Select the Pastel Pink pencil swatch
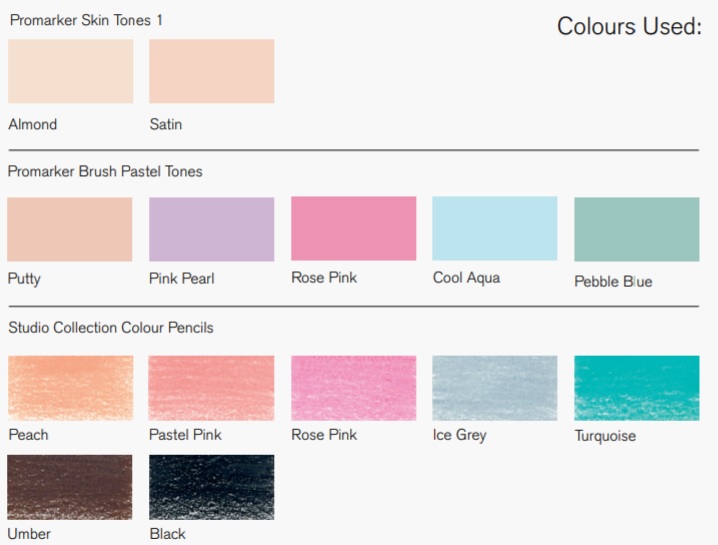718x545 pixels. pyautogui.click(x=212, y=388)
